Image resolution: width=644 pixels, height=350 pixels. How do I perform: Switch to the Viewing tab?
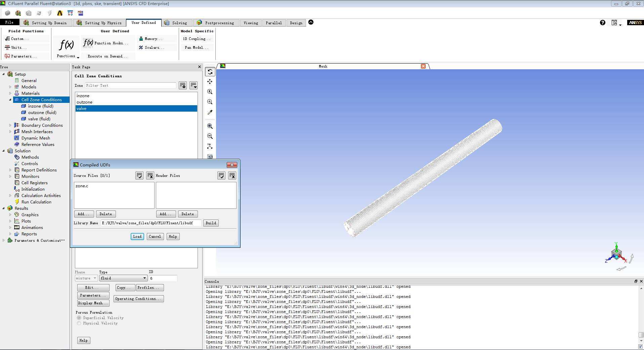pyautogui.click(x=251, y=23)
